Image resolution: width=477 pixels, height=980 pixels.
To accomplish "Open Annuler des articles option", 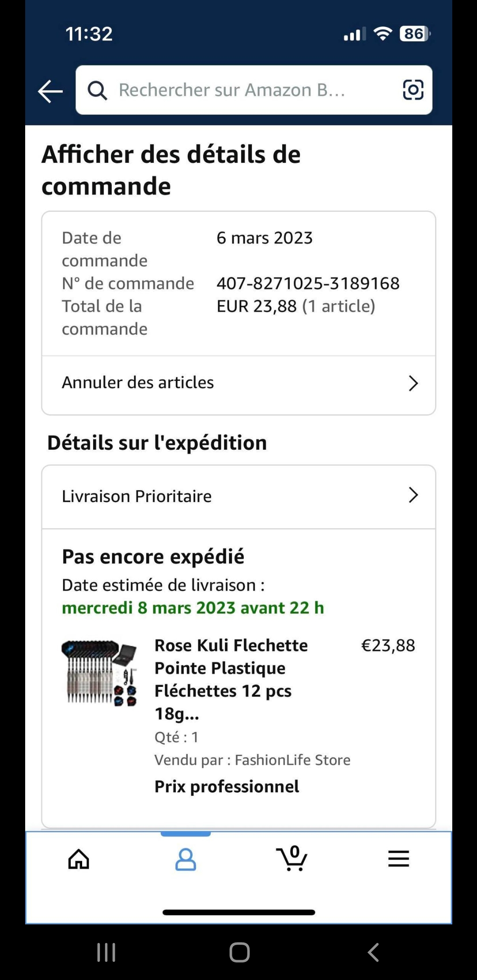I will coord(138,383).
